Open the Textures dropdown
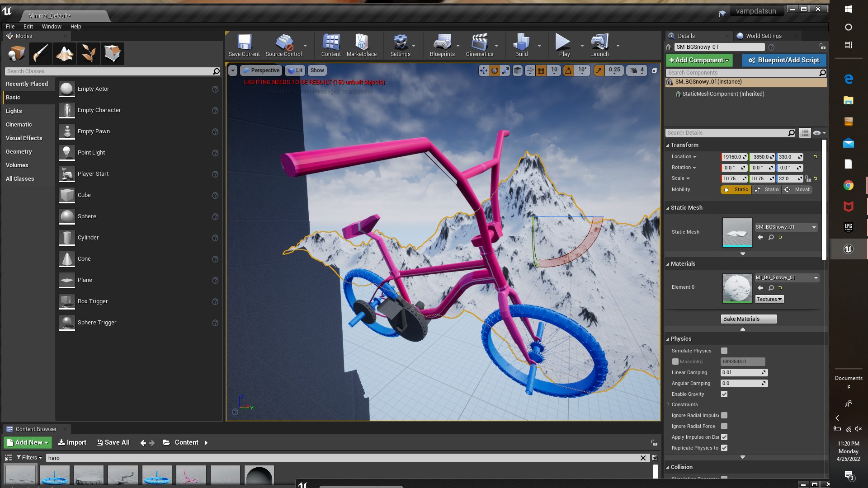 [x=769, y=299]
